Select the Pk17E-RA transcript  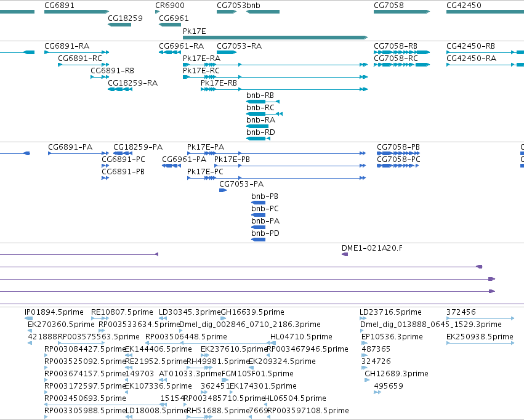[275, 65]
